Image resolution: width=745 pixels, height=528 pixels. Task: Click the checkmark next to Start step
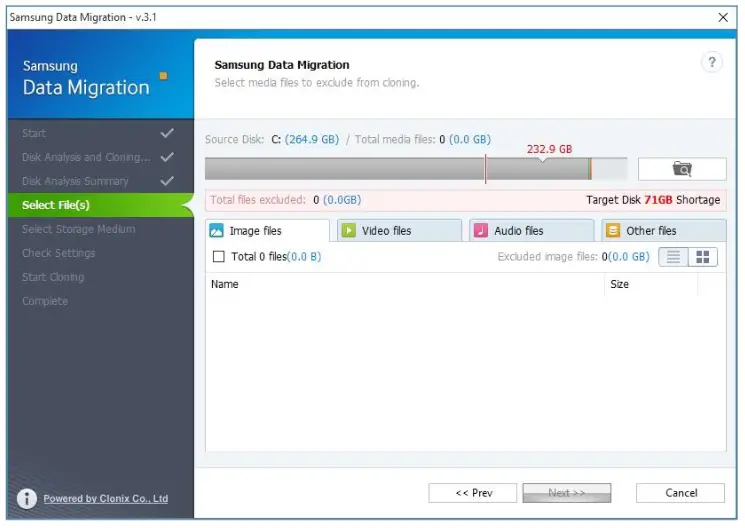click(x=167, y=133)
